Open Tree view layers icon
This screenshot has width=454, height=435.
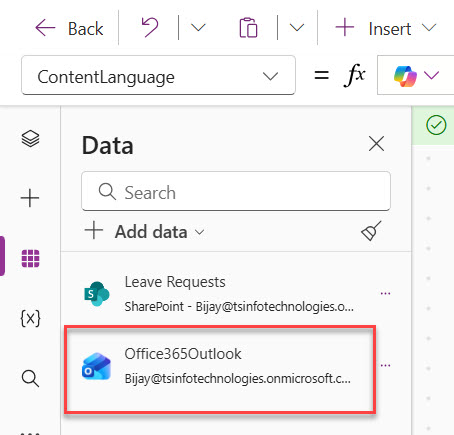click(x=30, y=138)
